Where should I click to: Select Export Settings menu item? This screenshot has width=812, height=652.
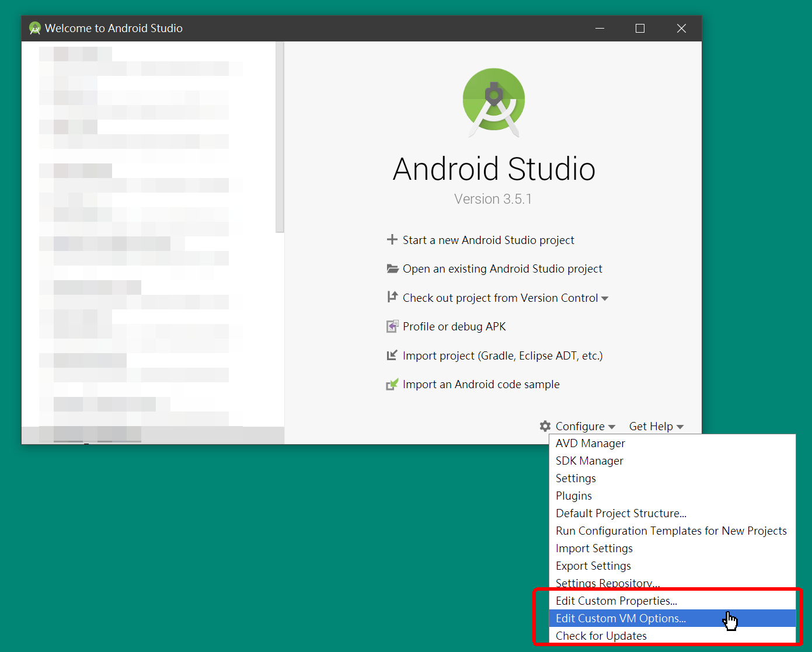(x=672, y=566)
